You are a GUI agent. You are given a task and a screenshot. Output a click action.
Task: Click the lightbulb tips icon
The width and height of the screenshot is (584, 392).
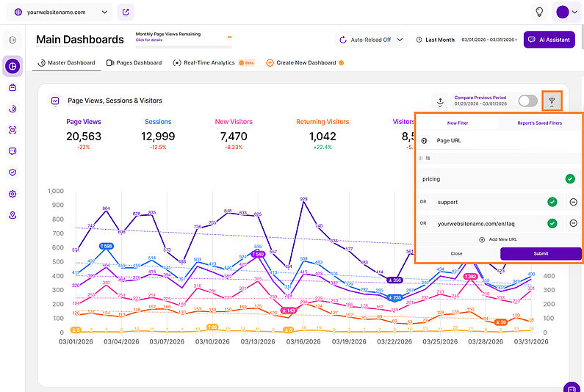[539, 12]
